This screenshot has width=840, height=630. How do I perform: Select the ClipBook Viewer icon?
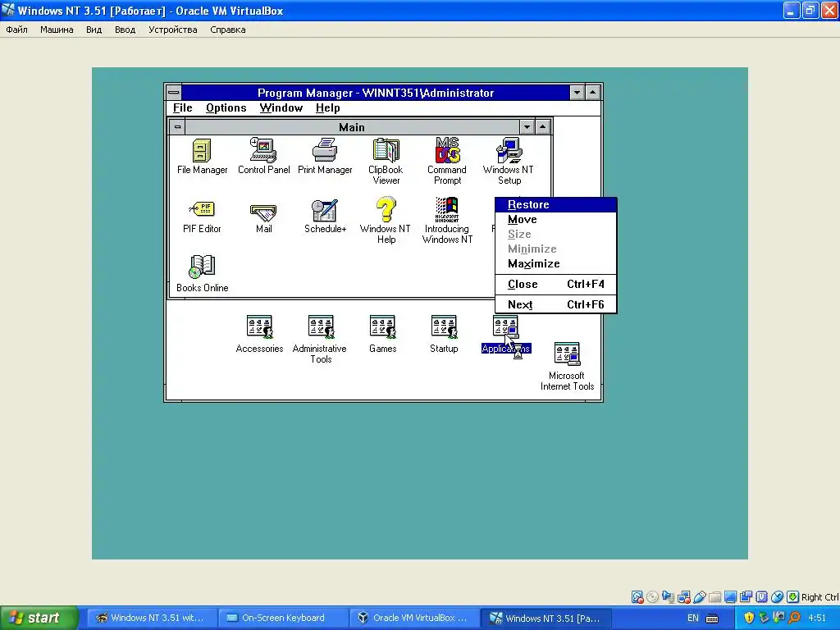click(x=386, y=151)
